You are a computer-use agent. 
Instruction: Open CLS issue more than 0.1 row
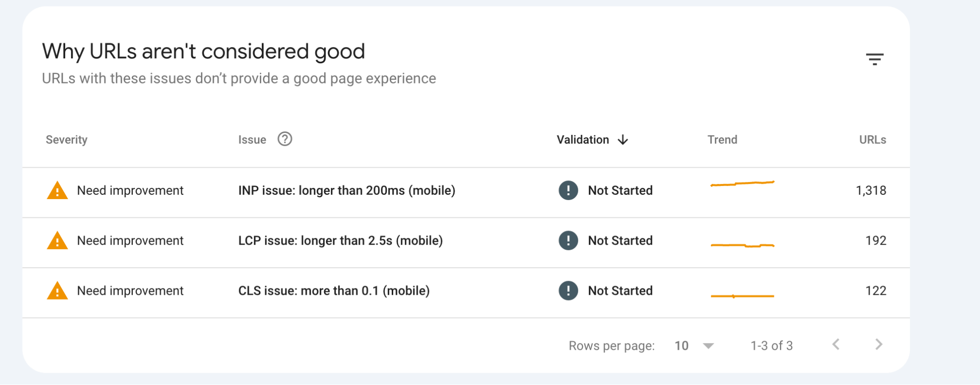point(334,290)
